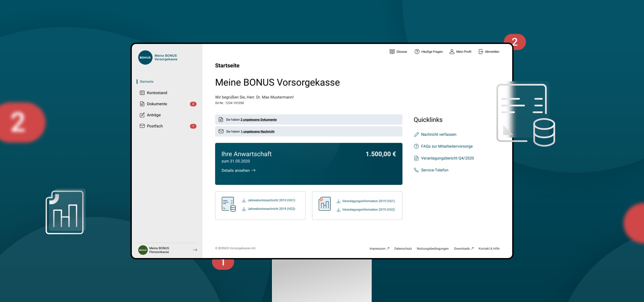Open the 1 ungelesene Nachricht link
Screen dimensions: 644x302
[258, 132]
